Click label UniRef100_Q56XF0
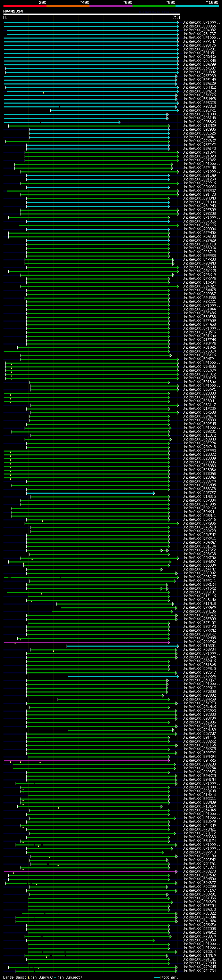 [199, 925]
